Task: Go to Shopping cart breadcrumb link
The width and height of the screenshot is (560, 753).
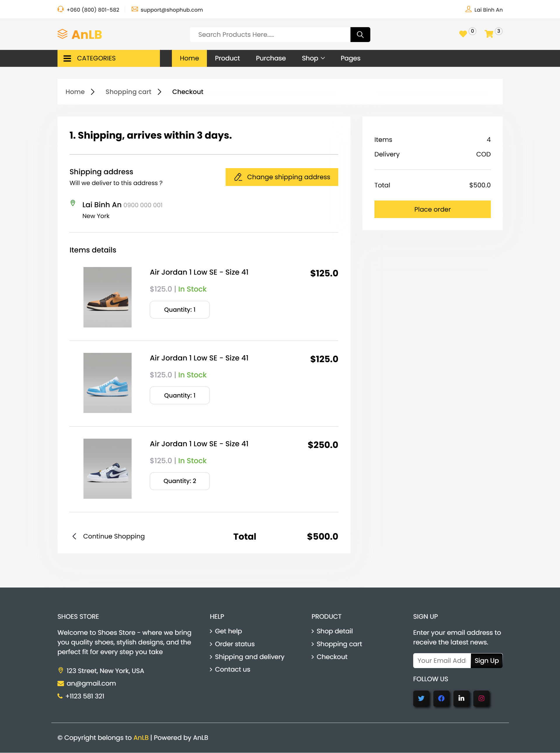Action: tap(128, 92)
